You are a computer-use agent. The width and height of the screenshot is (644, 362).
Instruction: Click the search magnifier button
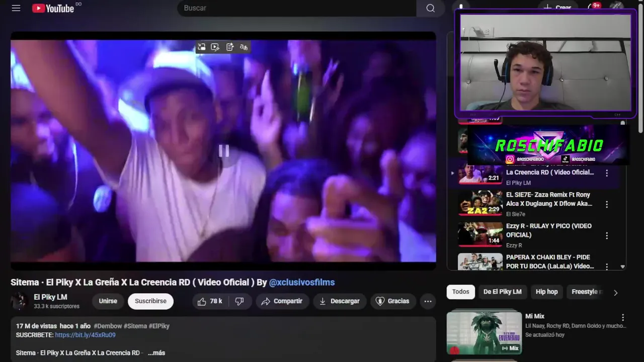[x=430, y=8]
